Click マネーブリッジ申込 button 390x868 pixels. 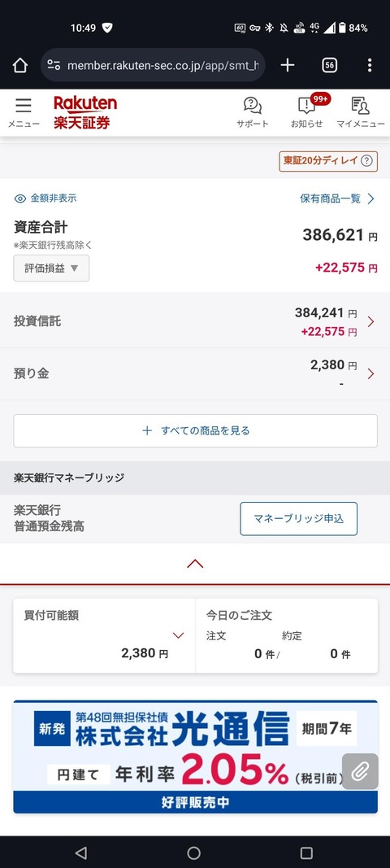[299, 519]
